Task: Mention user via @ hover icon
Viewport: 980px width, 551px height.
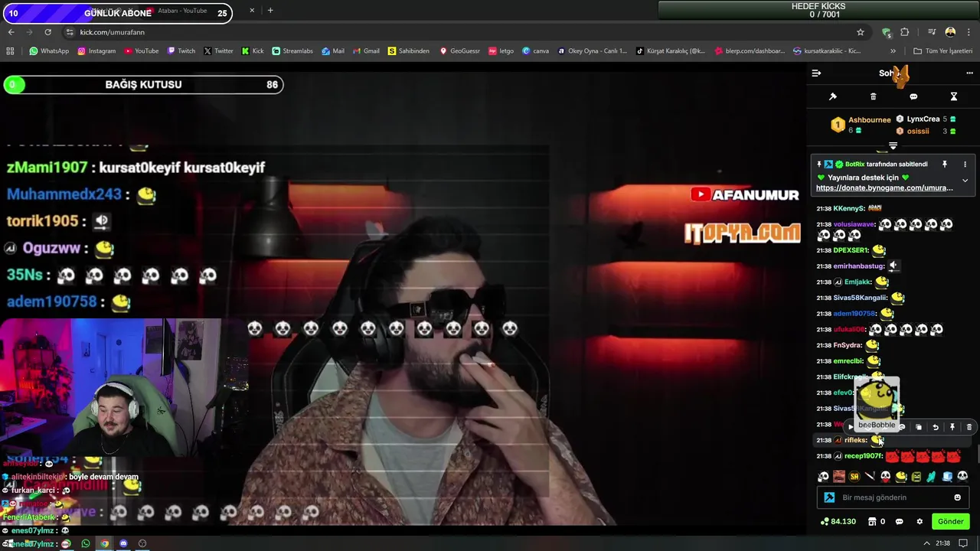Action: tap(902, 427)
